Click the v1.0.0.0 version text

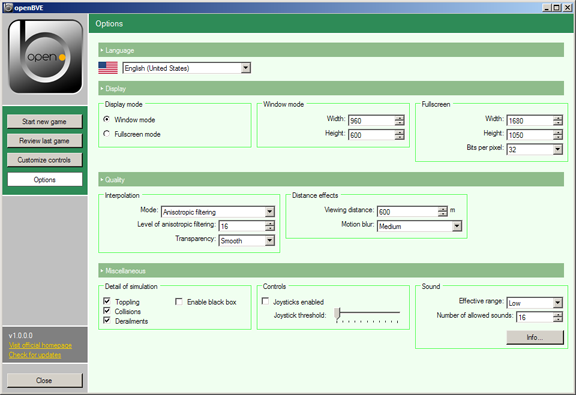(21, 335)
